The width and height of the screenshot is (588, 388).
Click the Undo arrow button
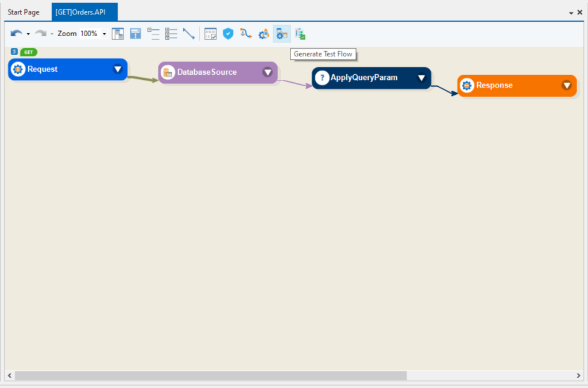click(x=16, y=33)
